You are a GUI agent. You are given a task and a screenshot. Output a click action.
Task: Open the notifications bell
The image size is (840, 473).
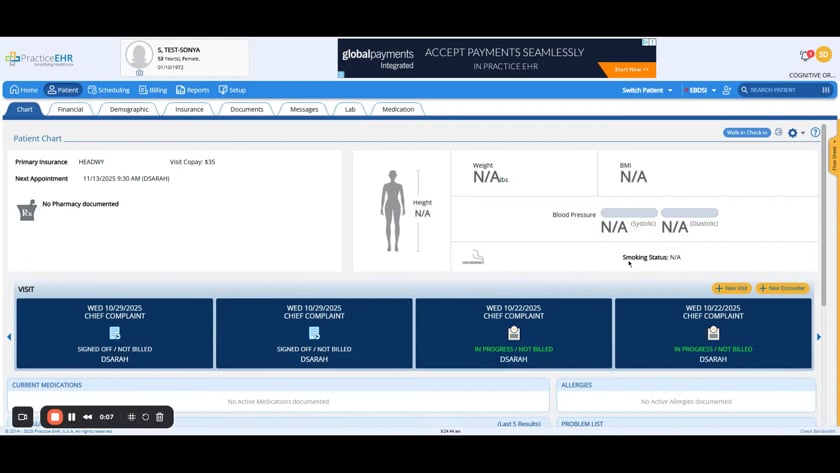click(806, 55)
